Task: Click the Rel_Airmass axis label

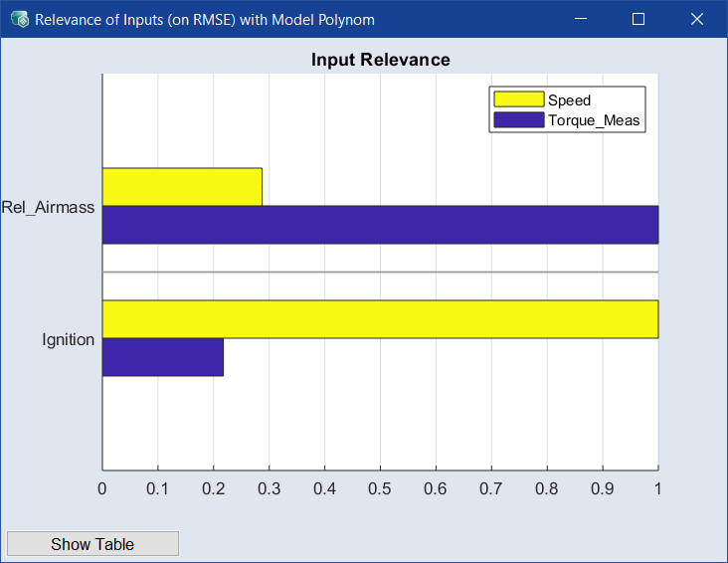Action: click(48, 207)
